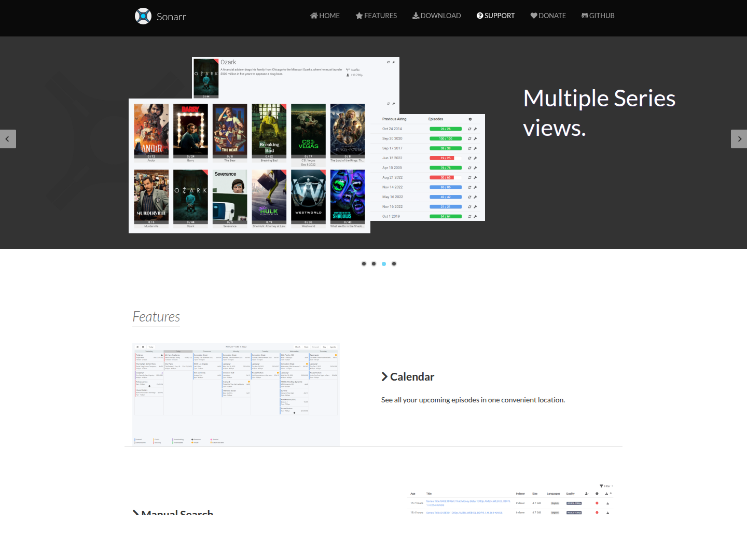Open the Calendar feature screenshot
This screenshot has height=560, width=747.
coord(236,395)
